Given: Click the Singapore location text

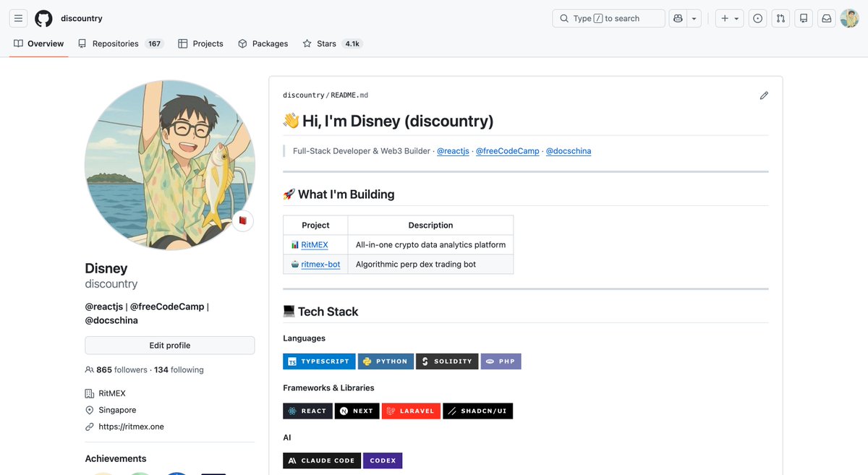Looking at the screenshot, I should coord(117,410).
